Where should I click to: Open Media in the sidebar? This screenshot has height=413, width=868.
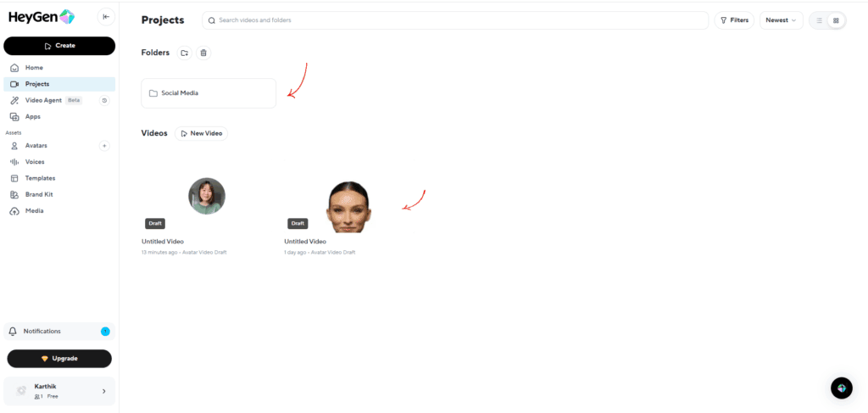[59, 211]
